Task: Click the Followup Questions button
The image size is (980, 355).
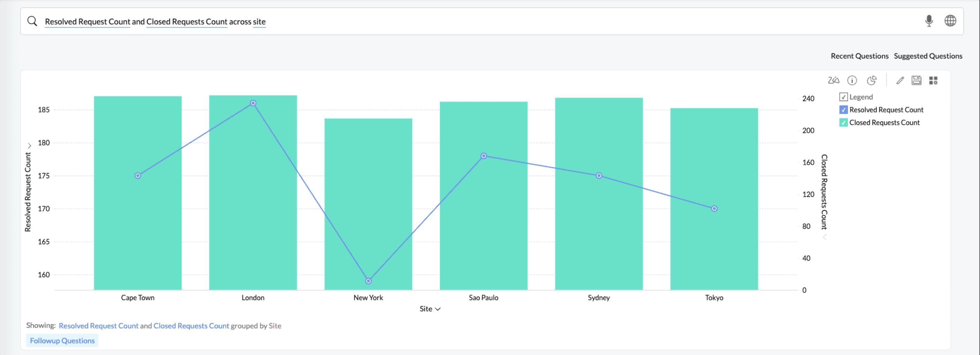Action: coord(62,340)
